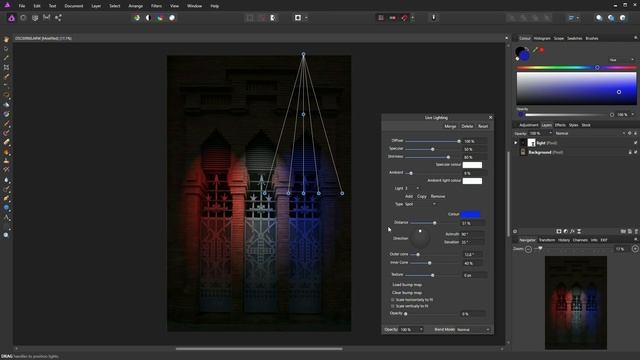Screen dimensions: 640x360
Task: Select the Zoom tool at the bottom of the toolbar
Action: tap(6, 235)
